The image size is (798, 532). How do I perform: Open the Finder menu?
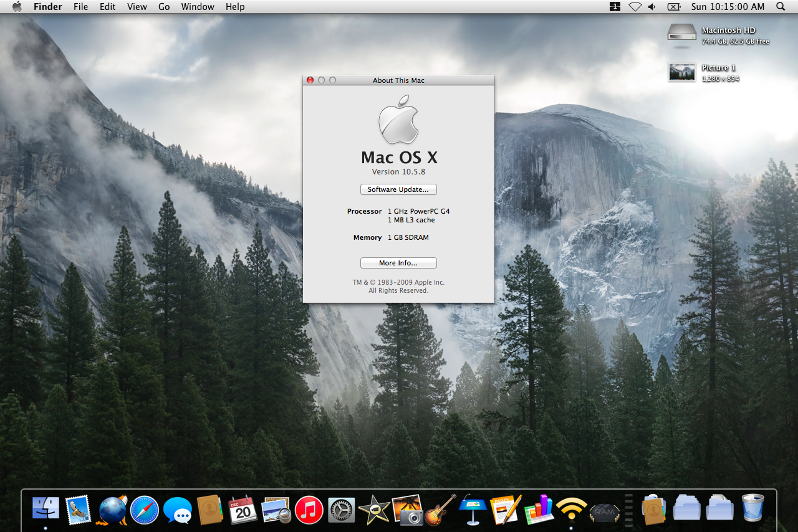point(48,7)
